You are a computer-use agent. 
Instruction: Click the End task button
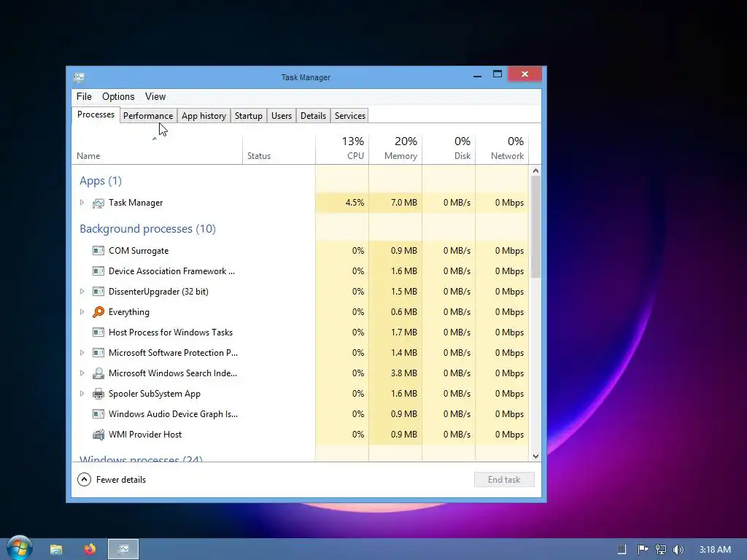point(504,480)
